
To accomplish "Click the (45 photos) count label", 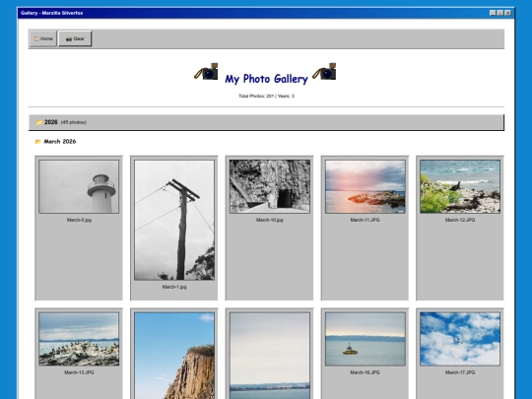I will pos(74,122).
